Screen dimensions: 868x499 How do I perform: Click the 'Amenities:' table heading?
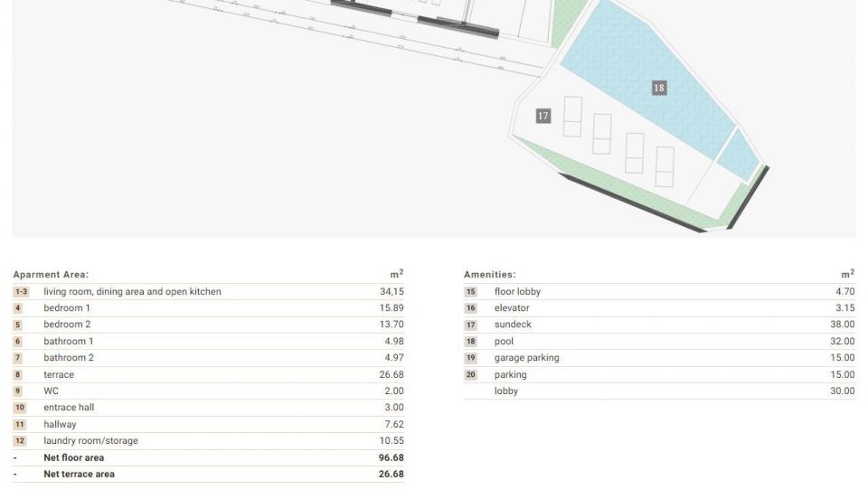pos(489,275)
